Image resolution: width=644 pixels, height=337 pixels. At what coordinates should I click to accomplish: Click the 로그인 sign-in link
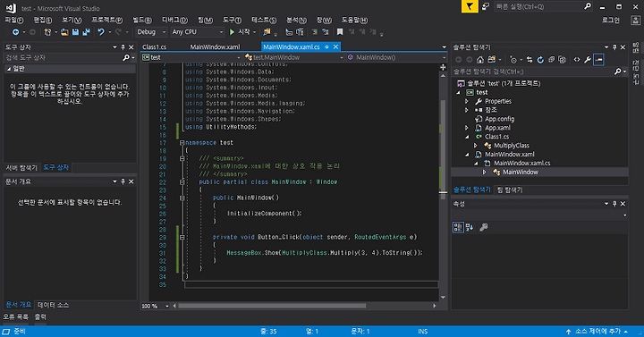611,21
